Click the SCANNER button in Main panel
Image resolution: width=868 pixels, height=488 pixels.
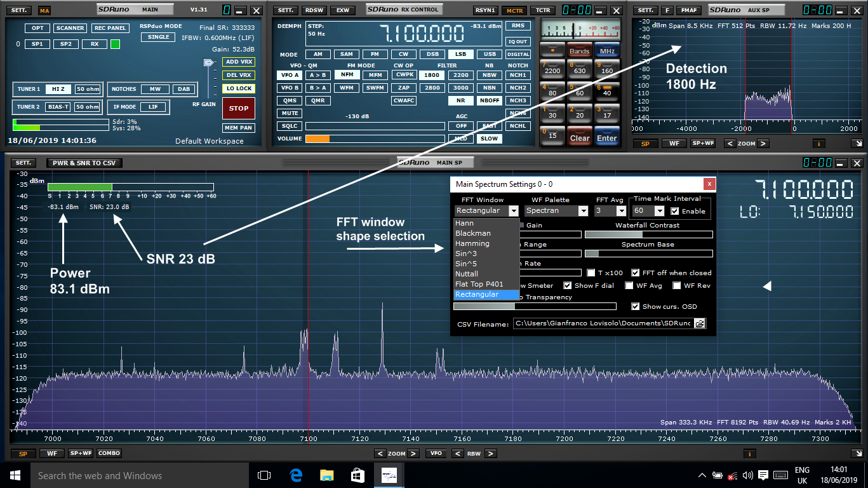click(70, 28)
